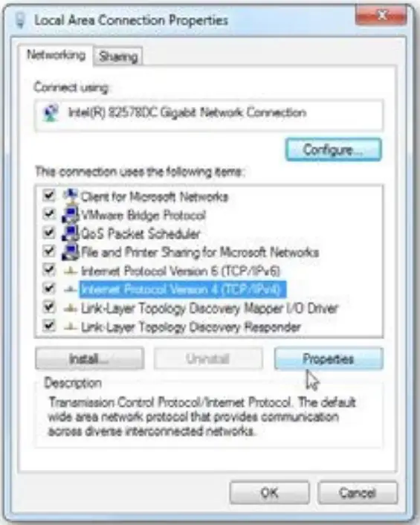This screenshot has width=420, height=525.
Task: Click the VMware Bridge Protocol icon
Action: tap(70, 215)
